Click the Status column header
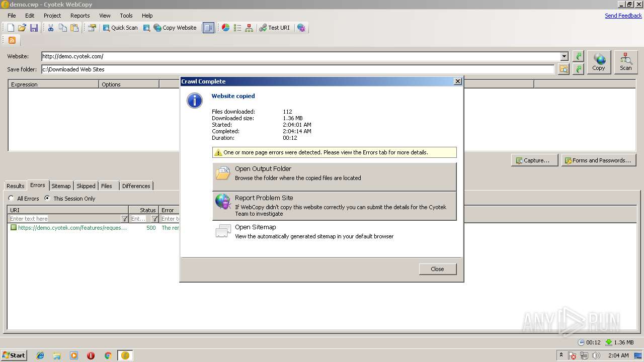 point(144,210)
